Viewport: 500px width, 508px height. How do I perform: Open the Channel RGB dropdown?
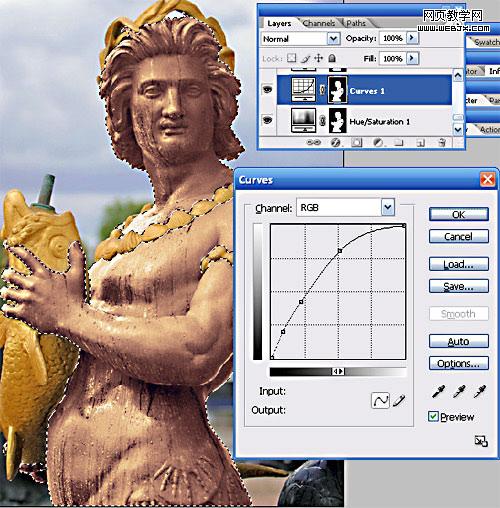coord(388,207)
